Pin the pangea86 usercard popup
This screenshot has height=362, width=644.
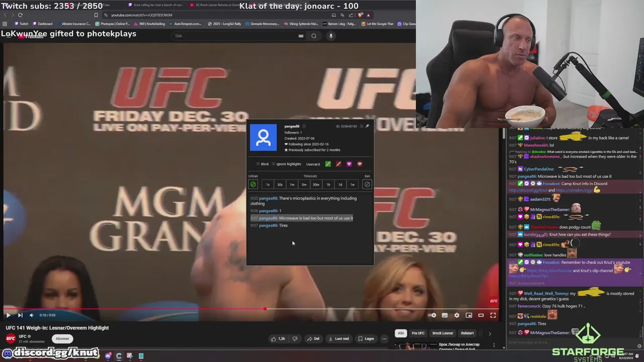[x=367, y=126]
